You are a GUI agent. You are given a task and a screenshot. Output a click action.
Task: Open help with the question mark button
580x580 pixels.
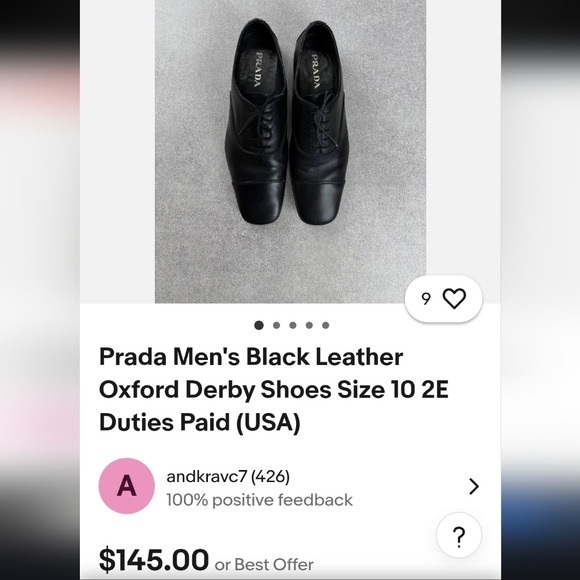point(459,535)
